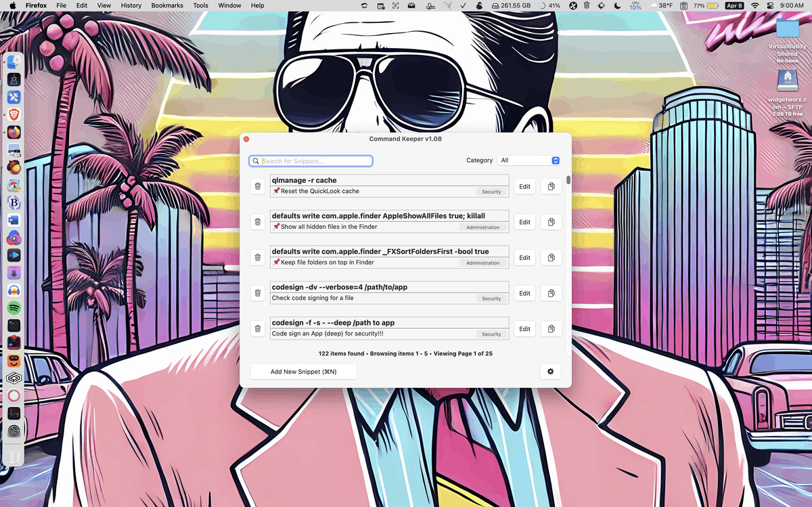The width and height of the screenshot is (812, 507).
Task: Delete the "qlmanage -r cache" snippet
Action: [x=257, y=186]
